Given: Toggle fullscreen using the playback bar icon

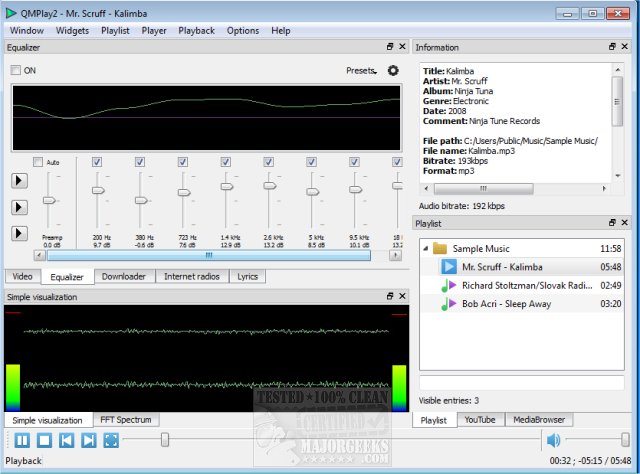Looking at the screenshot, I should click(111, 439).
